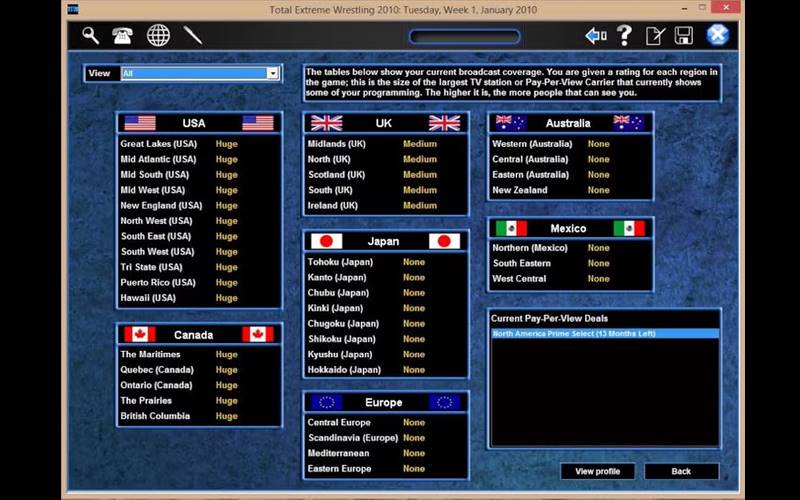Select the Scotland (UK) region entry

click(338, 174)
